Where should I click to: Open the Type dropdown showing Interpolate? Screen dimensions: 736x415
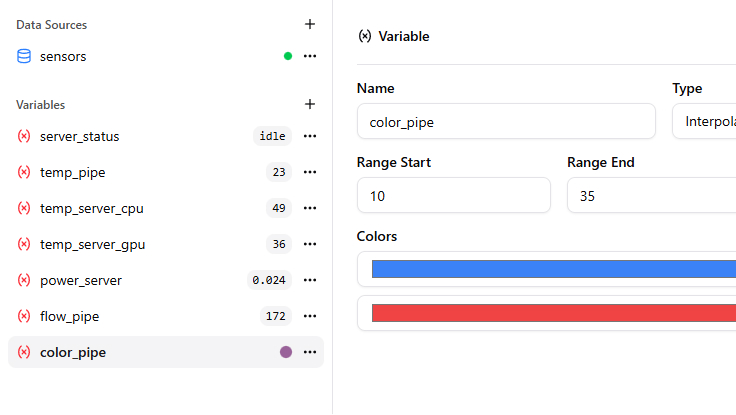(x=704, y=121)
